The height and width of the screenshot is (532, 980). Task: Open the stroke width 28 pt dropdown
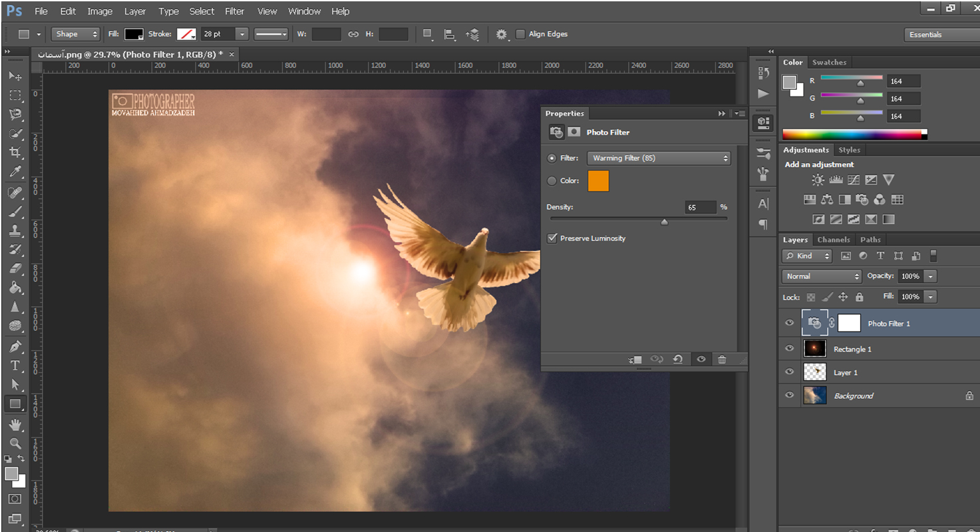[242, 34]
